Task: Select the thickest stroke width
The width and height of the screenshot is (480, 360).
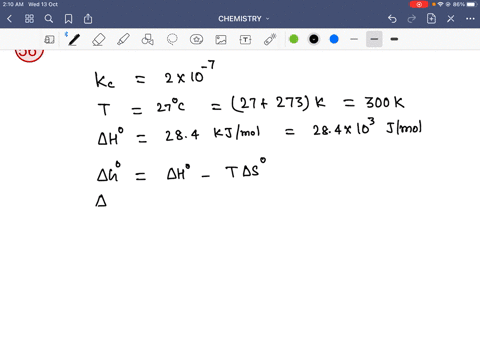Action: pyautogui.click(x=394, y=39)
